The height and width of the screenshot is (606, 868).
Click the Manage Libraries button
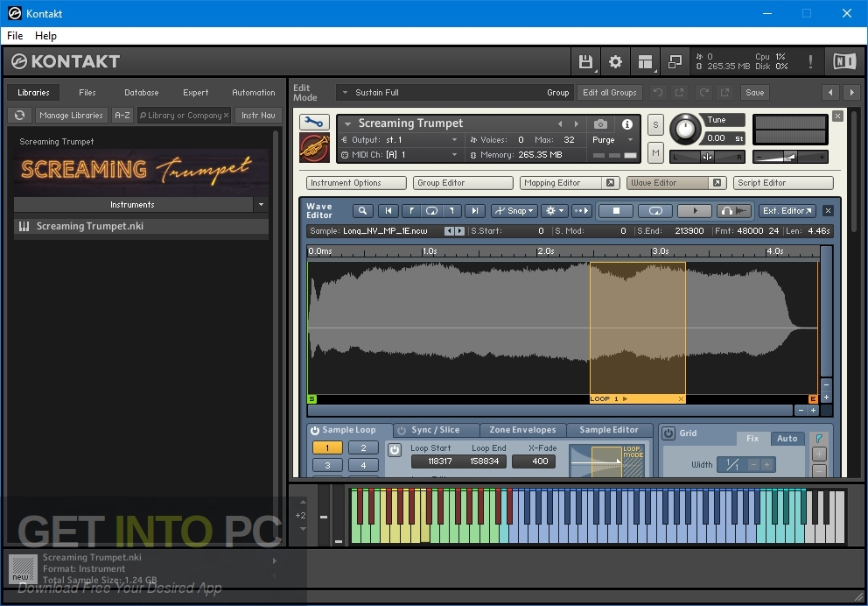[x=72, y=116]
